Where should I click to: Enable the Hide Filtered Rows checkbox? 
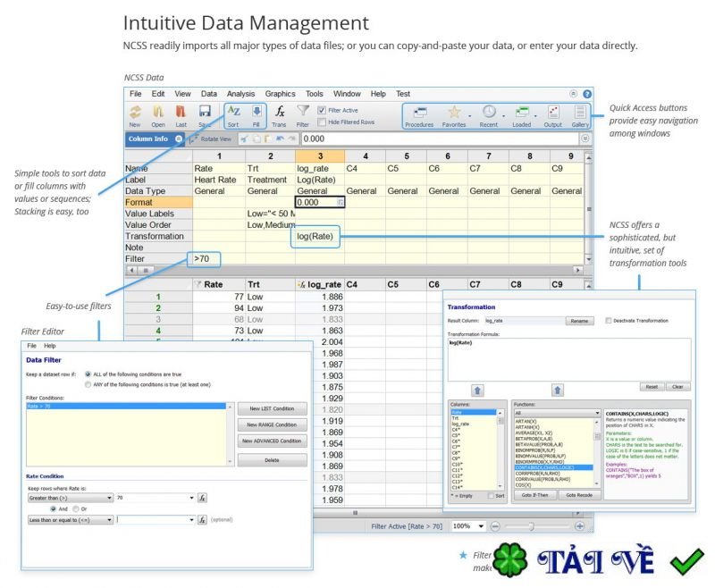coord(322,122)
